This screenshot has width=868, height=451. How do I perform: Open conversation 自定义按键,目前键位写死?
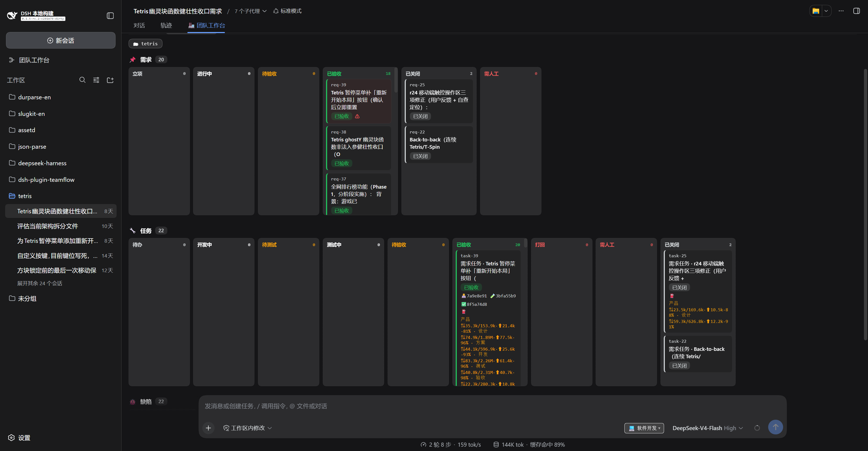(61, 256)
